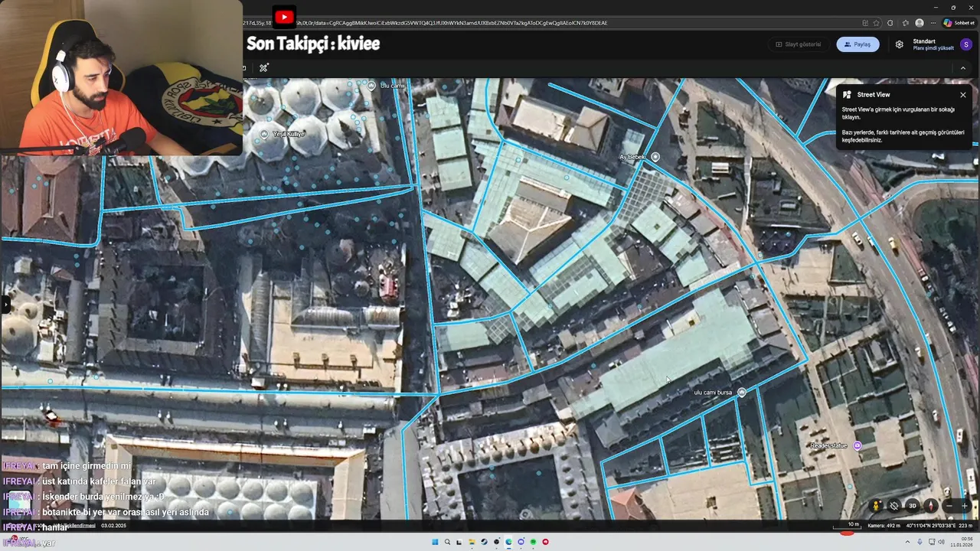This screenshot has width=980, height=551.
Task: Click the Paylaş share button
Action: pos(857,44)
